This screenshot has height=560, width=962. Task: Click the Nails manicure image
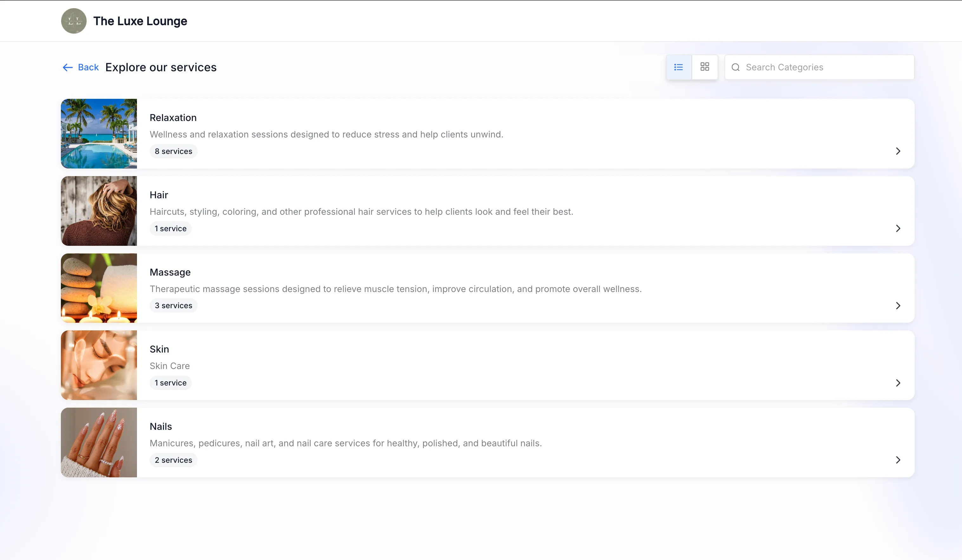[99, 442]
